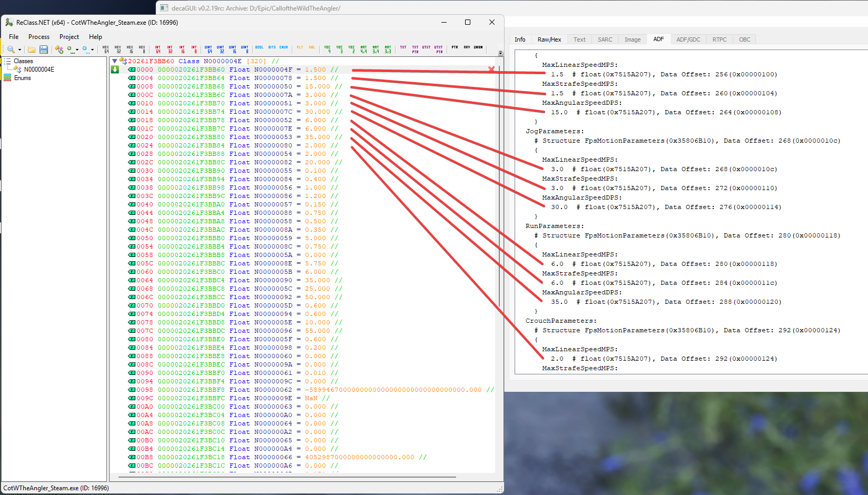Image resolution: width=868 pixels, height=495 pixels.
Task: Select the VEC 2 node type
Action: [352, 49]
